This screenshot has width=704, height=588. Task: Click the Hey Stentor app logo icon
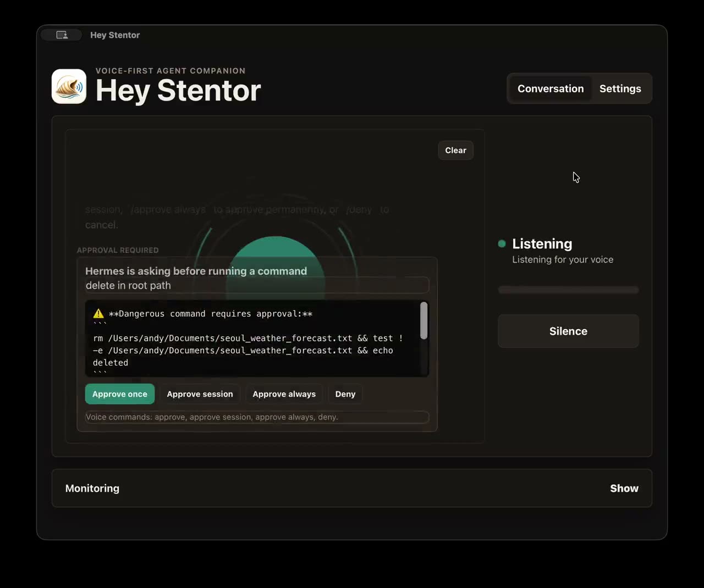coord(69,86)
